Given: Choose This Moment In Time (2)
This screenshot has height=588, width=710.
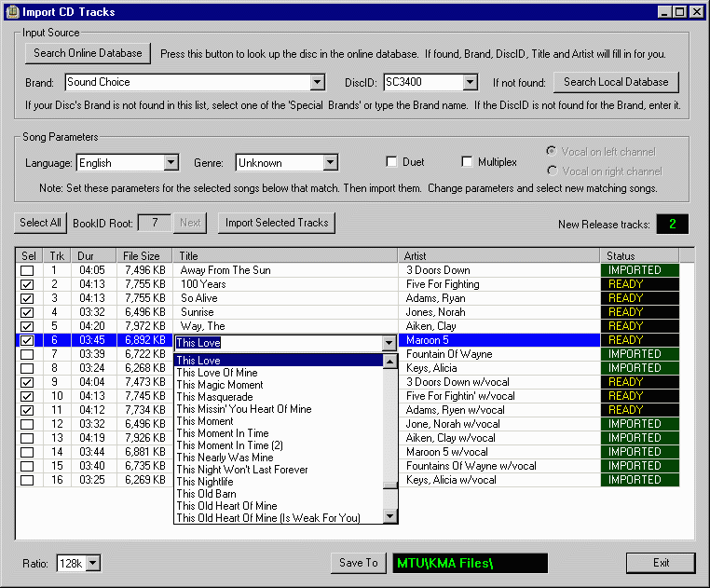Looking at the screenshot, I should [x=279, y=445].
